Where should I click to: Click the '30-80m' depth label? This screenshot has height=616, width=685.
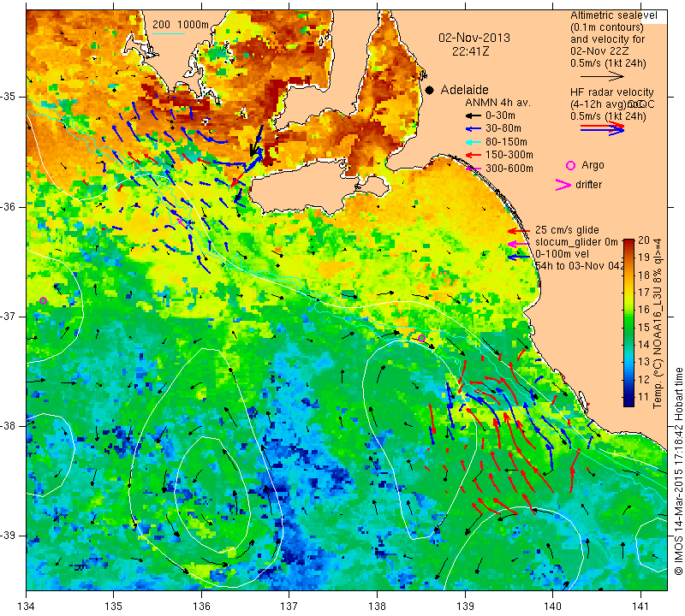tap(503, 128)
